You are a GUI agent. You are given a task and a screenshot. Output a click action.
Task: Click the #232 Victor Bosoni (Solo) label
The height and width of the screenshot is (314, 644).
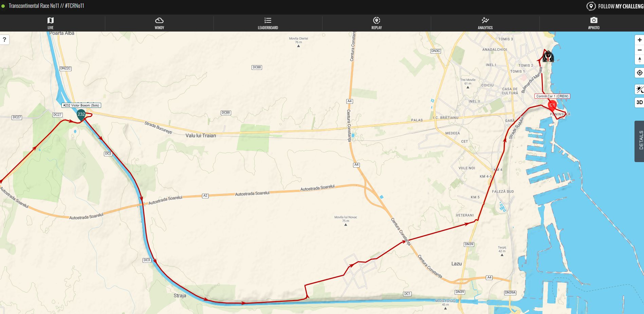81,105
